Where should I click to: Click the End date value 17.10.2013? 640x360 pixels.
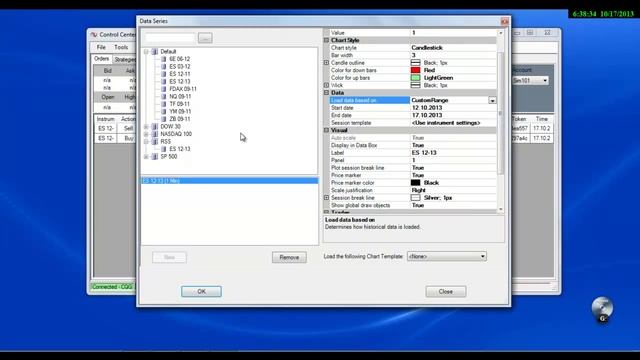tap(427, 115)
